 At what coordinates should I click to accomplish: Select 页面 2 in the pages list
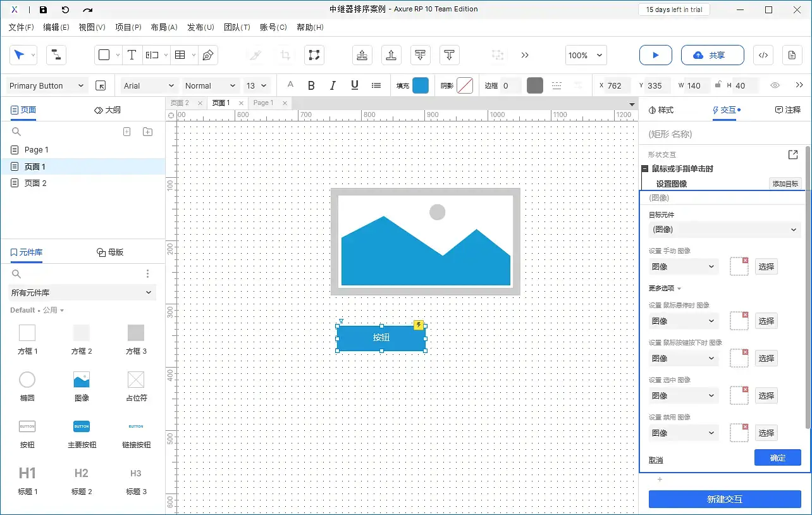click(35, 183)
